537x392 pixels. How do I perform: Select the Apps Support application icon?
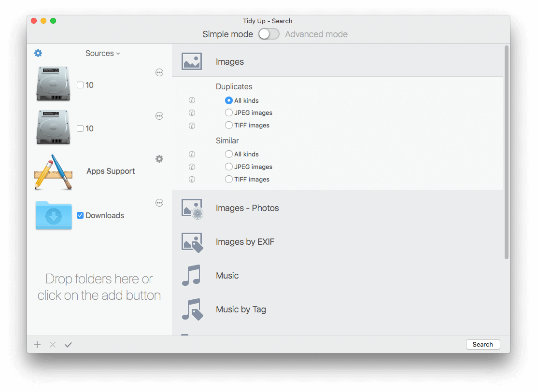click(54, 172)
